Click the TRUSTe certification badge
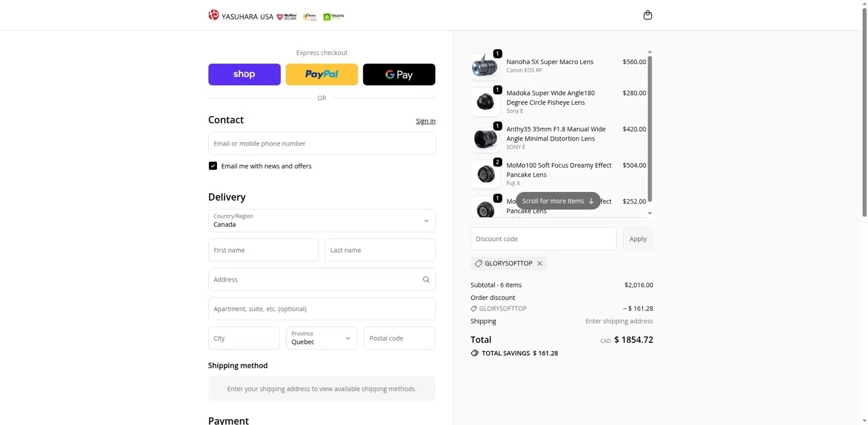This screenshot has height=425, width=868. pyautogui.click(x=334, y=17)
